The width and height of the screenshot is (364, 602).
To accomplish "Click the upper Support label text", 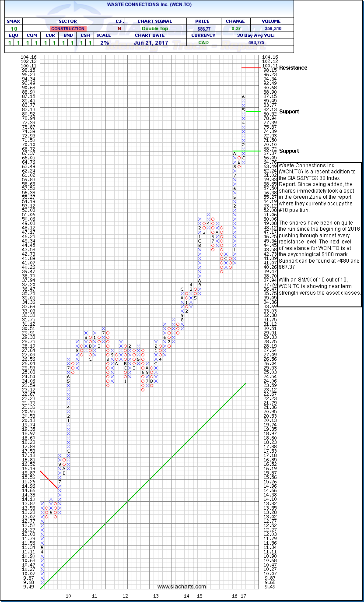I will [289, 112].
